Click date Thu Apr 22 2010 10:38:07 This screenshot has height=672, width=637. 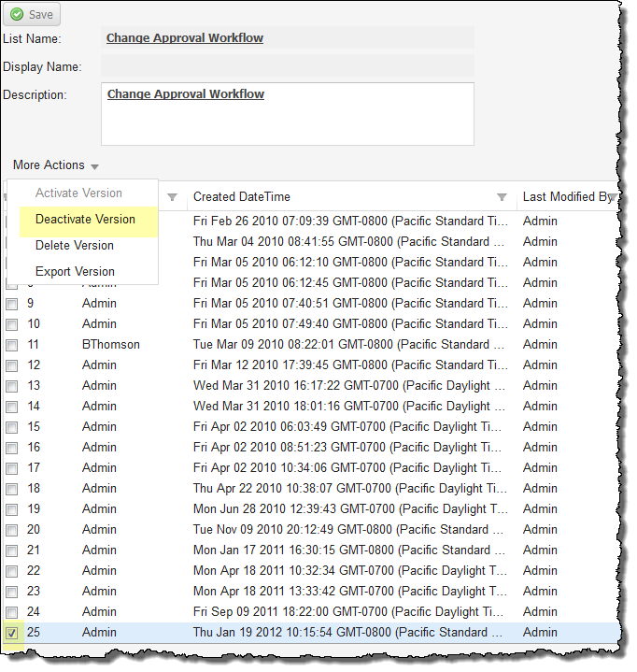tap(350, 488)
